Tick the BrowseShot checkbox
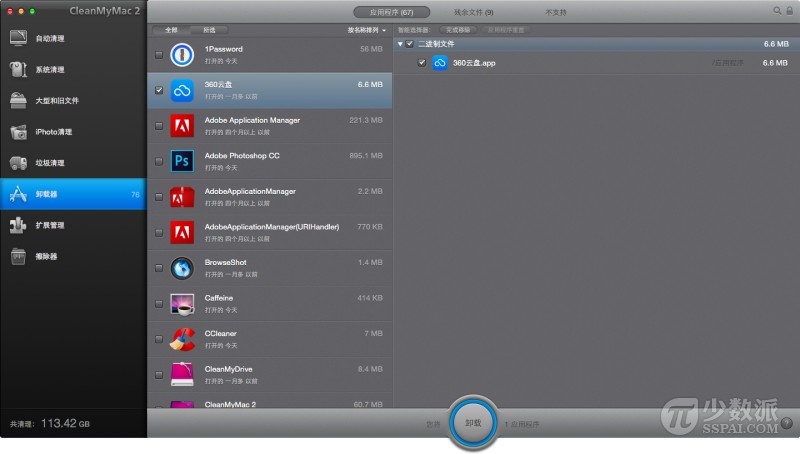Screen dimensions: 800x454 (x=159, y=268)
